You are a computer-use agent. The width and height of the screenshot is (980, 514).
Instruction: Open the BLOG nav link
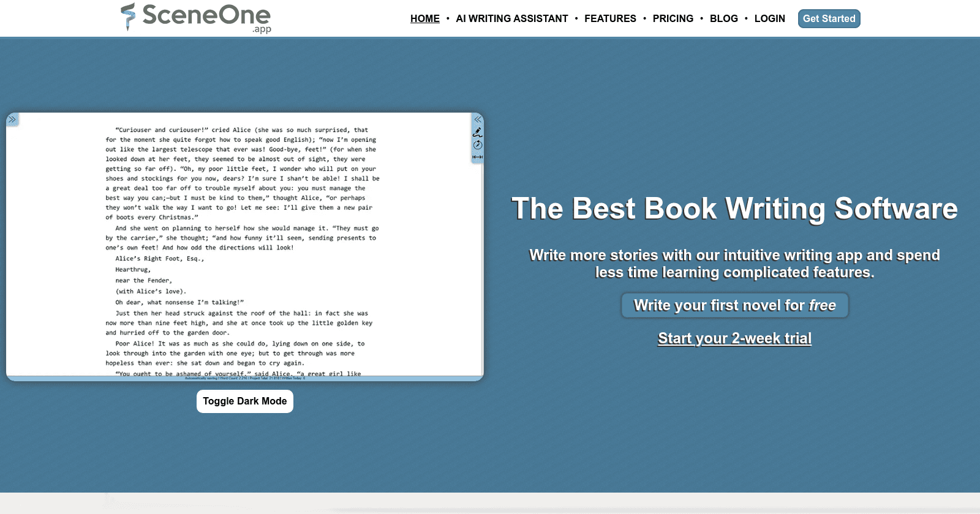coord(724,18)
